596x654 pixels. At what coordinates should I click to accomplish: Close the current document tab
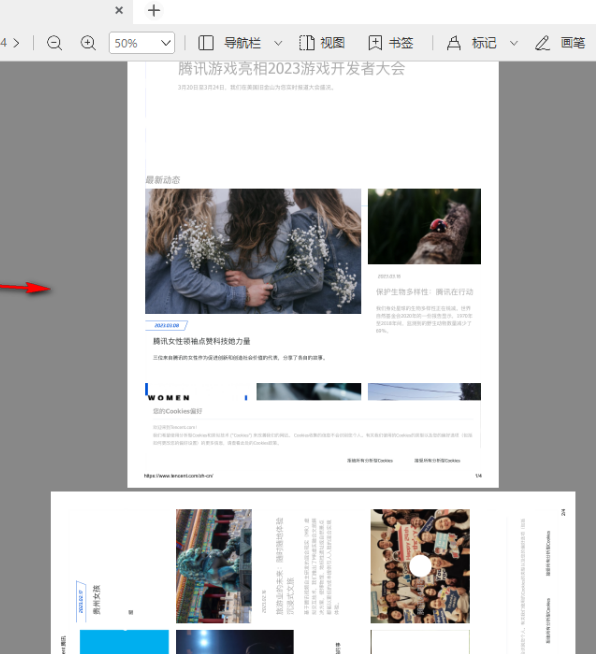pyautogui.click(x=119, y=10)
